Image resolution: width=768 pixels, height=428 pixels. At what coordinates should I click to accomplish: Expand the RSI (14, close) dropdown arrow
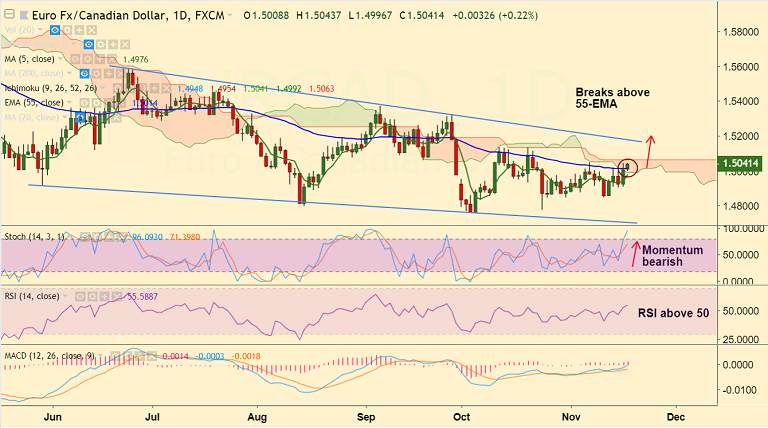point(65,296)
